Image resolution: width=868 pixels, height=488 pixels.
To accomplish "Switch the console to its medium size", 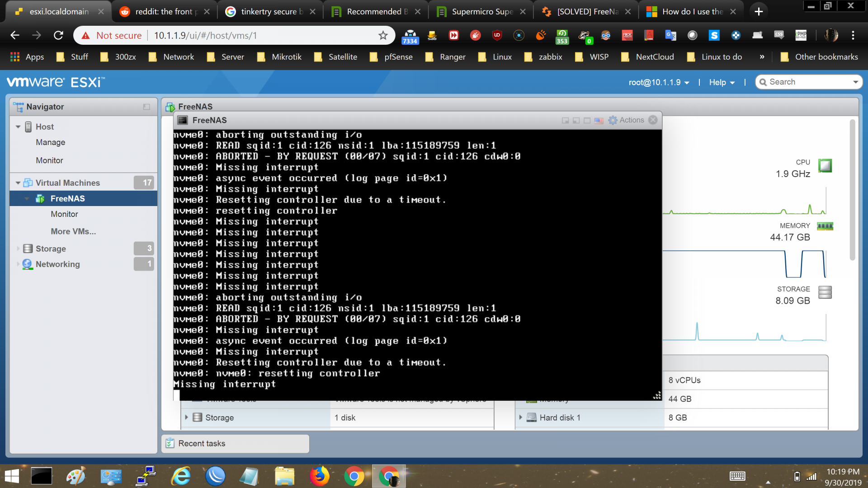I will [x=576, y=121].
